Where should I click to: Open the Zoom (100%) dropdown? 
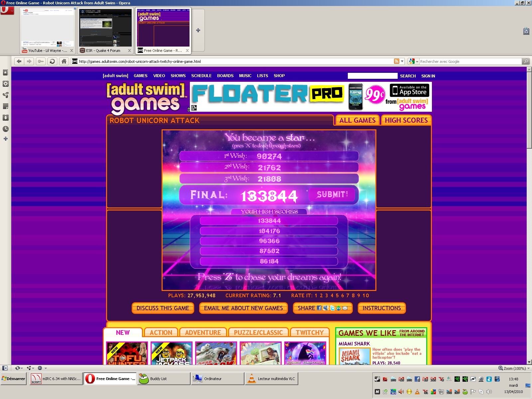514,368
